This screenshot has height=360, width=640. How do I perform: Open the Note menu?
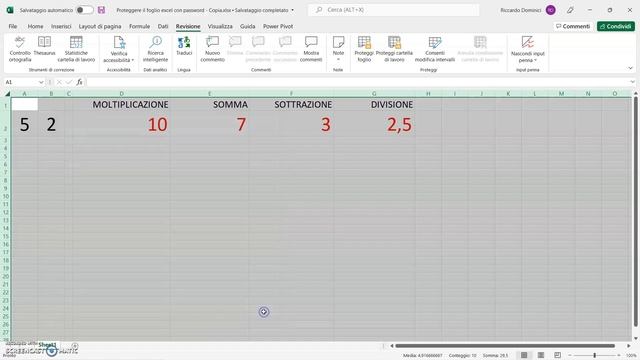tap(338, 49)
